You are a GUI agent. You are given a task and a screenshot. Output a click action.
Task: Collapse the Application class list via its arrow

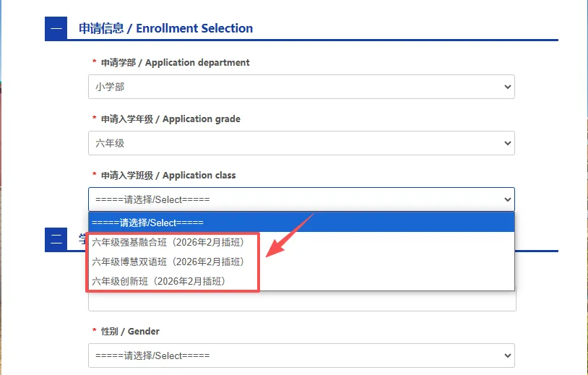point(506,199)
